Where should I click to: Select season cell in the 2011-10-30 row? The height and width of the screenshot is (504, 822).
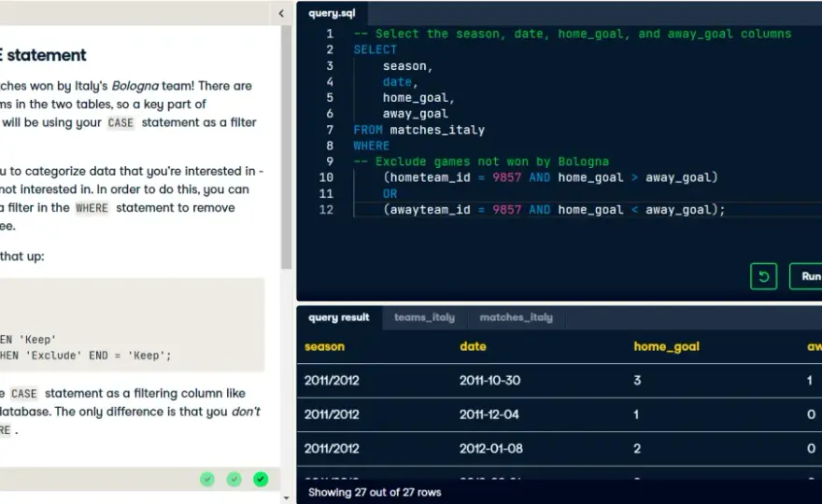(x=332, y=381)
